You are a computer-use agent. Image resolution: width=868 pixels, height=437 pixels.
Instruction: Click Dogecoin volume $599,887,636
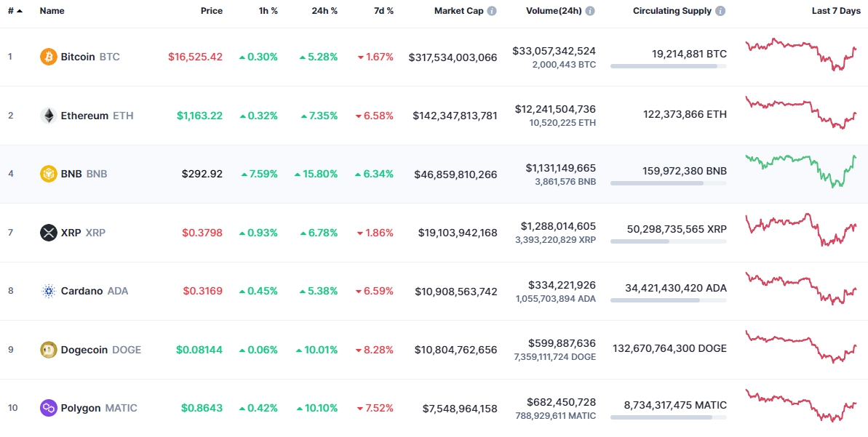tap(562, 343)
